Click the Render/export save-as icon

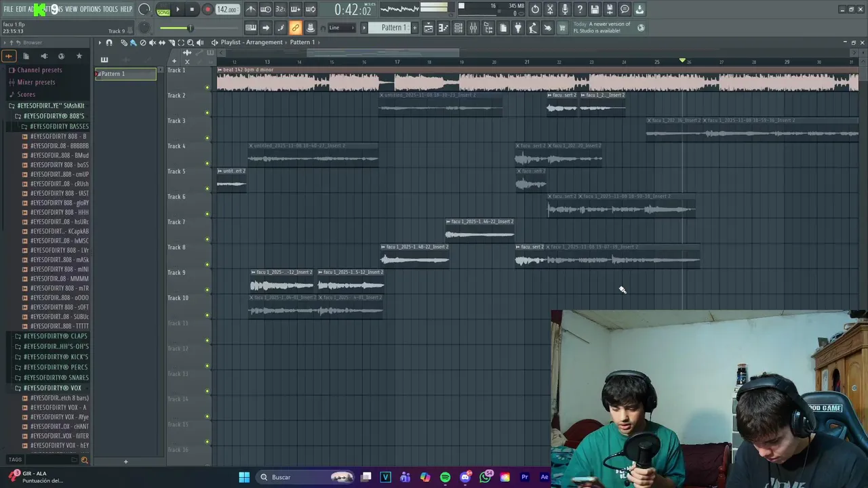pyautogui.click(x=610, y=9)
